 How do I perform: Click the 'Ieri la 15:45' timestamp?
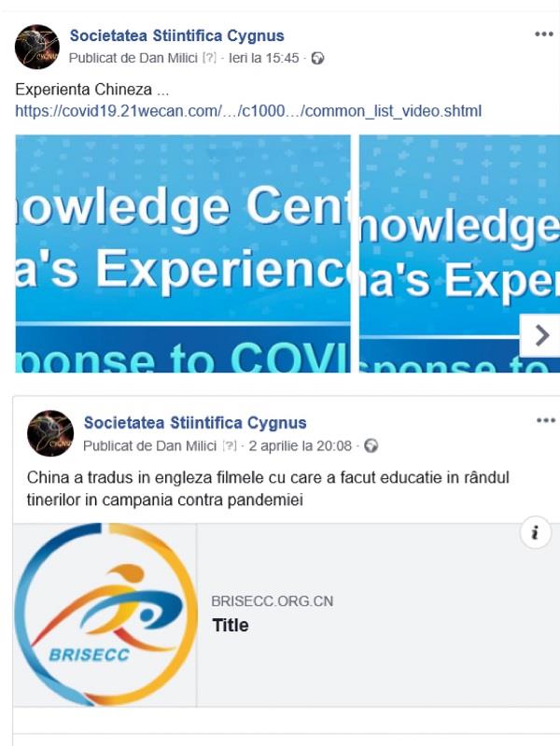point(264,58)
